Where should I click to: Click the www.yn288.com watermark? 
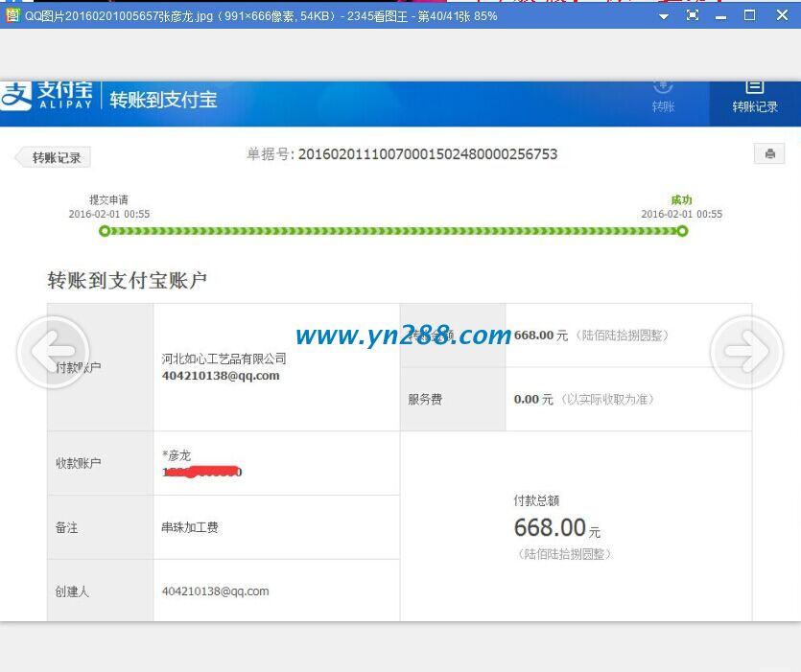pyautogui.click(x=403, y=336)
